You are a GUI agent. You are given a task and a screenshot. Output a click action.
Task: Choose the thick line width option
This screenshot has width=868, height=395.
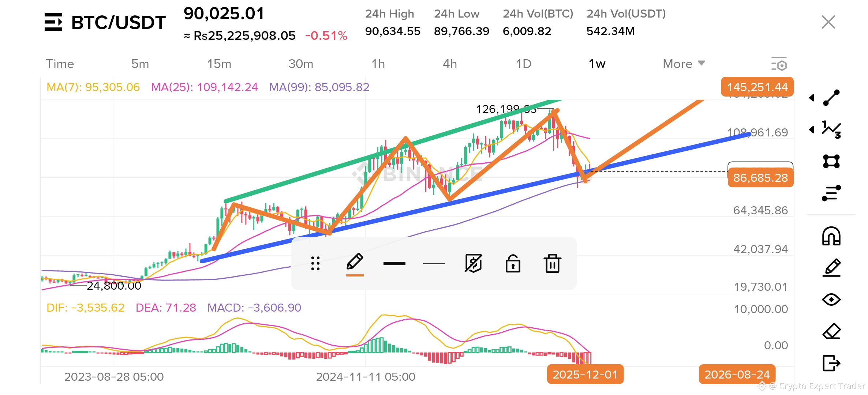(394, 263)
